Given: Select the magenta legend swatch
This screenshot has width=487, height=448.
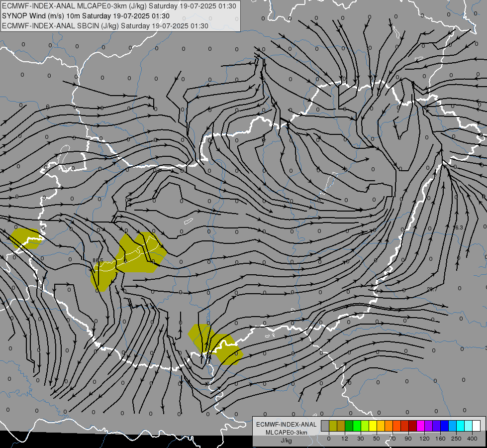Looking at the screenshot, I should [x=421, y=426].
